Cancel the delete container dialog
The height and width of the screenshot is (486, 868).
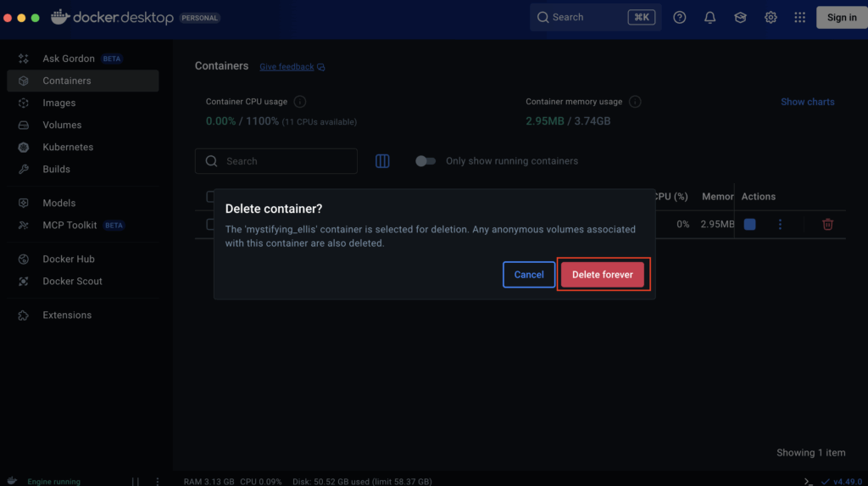click(x=529, y=275)
